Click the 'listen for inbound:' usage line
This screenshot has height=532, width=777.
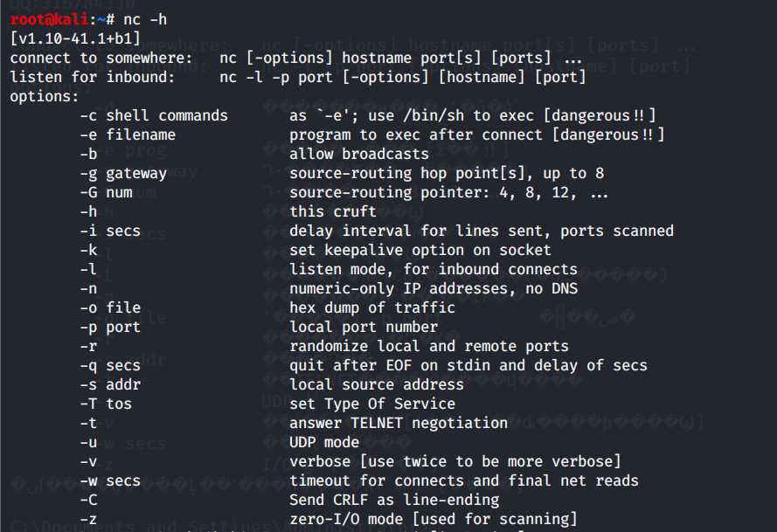click(298, 77)
